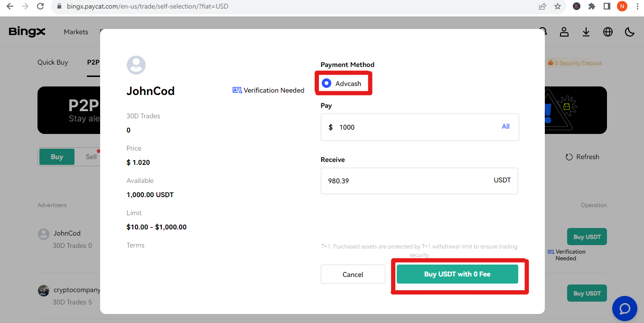This screenshot has width=644, height=323.
Task: Select the Advcash payment radio button
Action: (327, 84)
